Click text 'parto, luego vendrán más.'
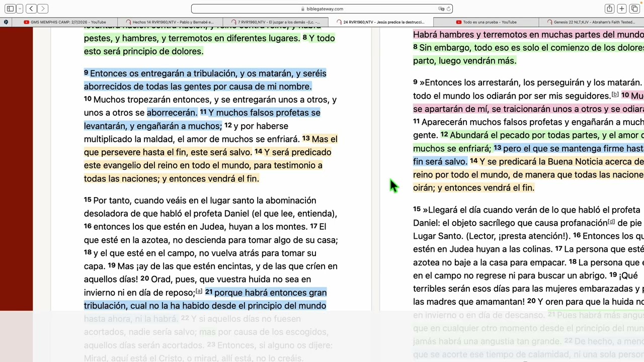644x362 pixels. 464,61
